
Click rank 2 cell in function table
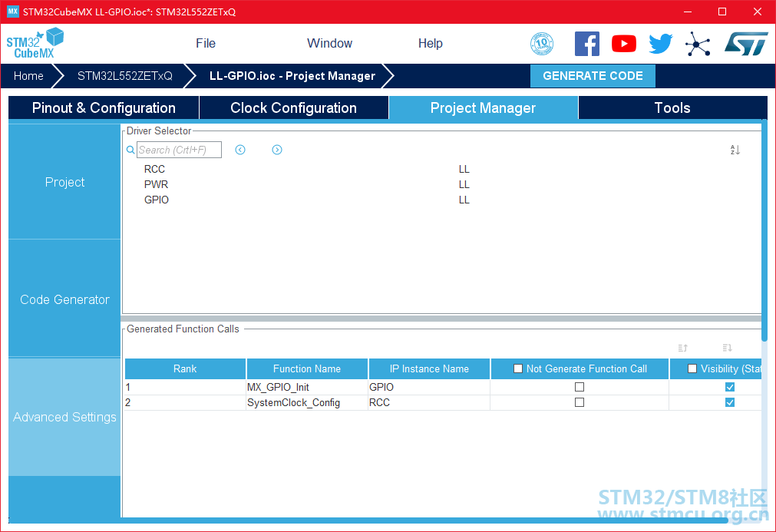(x=185, y=402)
